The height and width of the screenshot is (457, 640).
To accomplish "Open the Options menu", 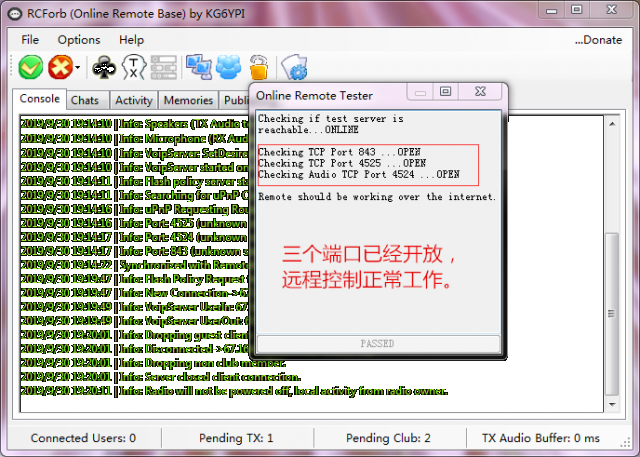I will (79, 40).
